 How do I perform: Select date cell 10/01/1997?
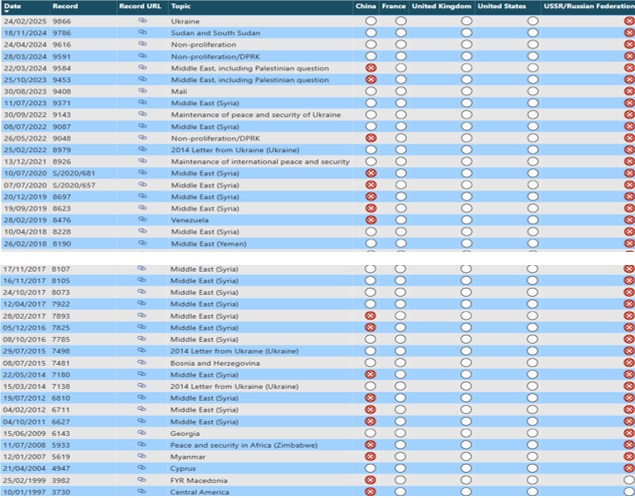(x=24, y=492)
